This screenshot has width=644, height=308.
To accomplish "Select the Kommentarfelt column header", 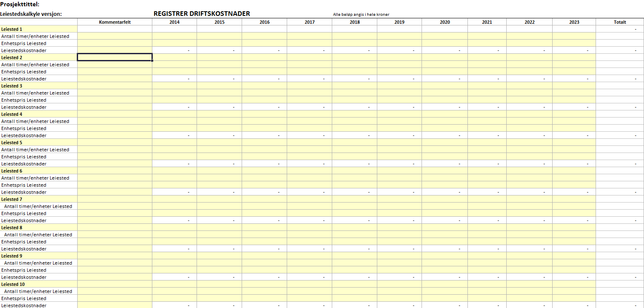I will (115, 22).
